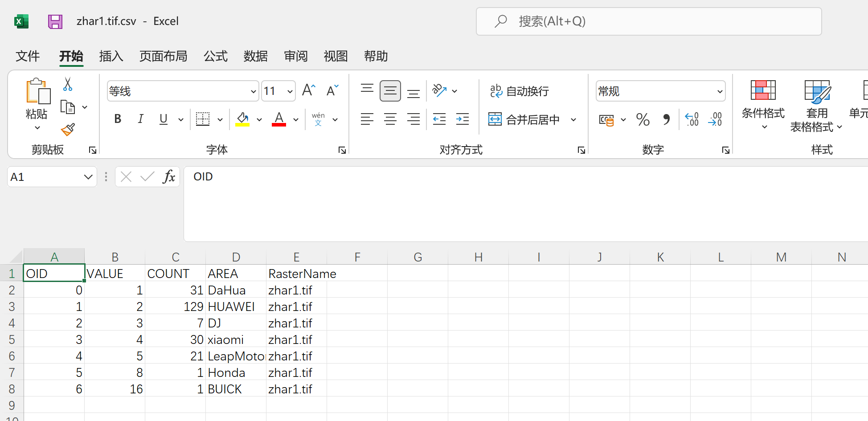Align text left
This screenshot has width=868, height=421.
(367, 119)
